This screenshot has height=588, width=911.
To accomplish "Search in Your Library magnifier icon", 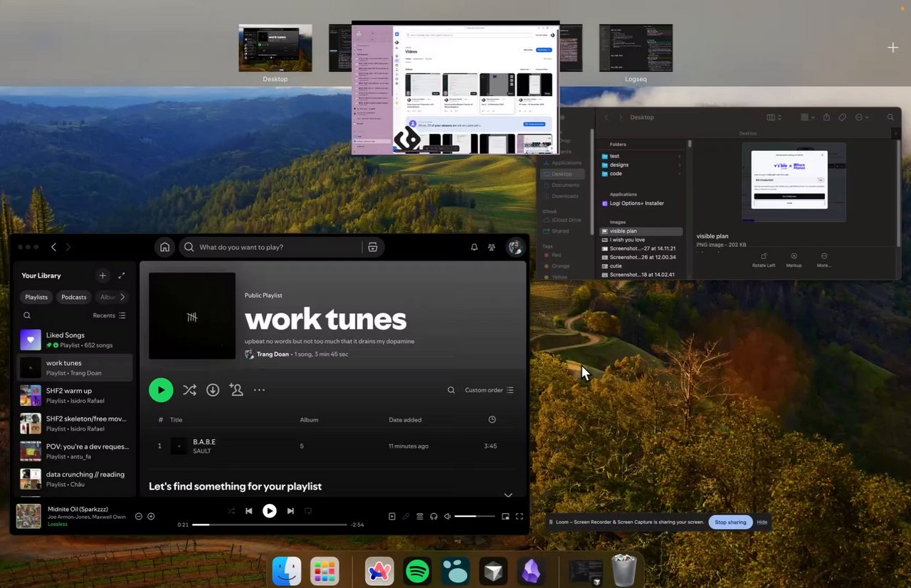I will pyautogui.click(x=27, y=315).
